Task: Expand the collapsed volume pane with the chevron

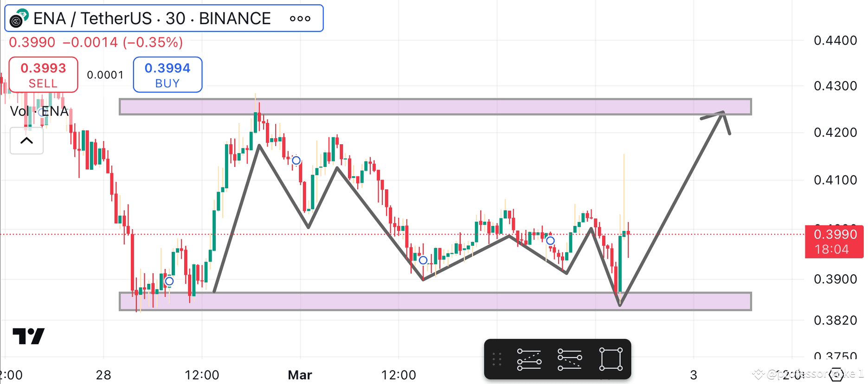Action: coord(26,141)
